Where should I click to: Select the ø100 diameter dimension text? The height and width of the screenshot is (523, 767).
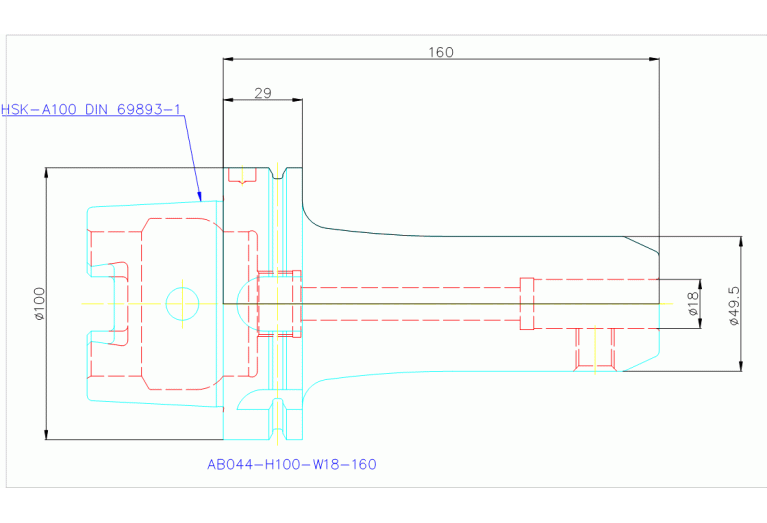tap(39, 304)
